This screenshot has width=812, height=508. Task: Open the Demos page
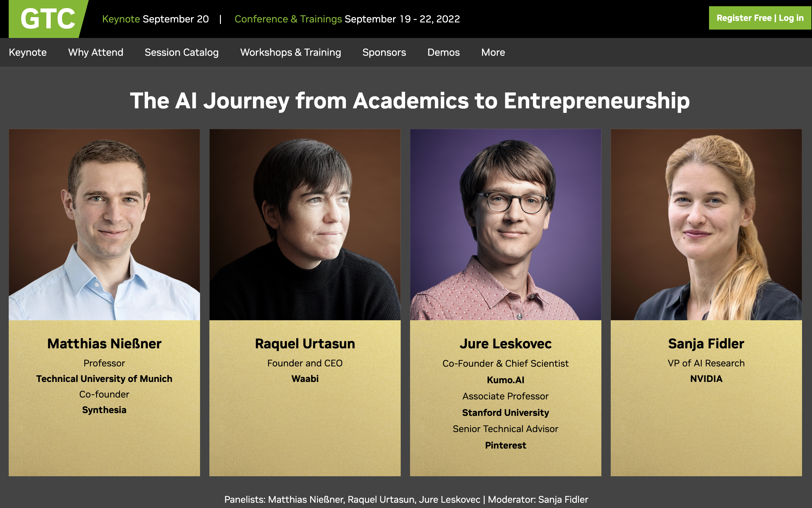443,52
